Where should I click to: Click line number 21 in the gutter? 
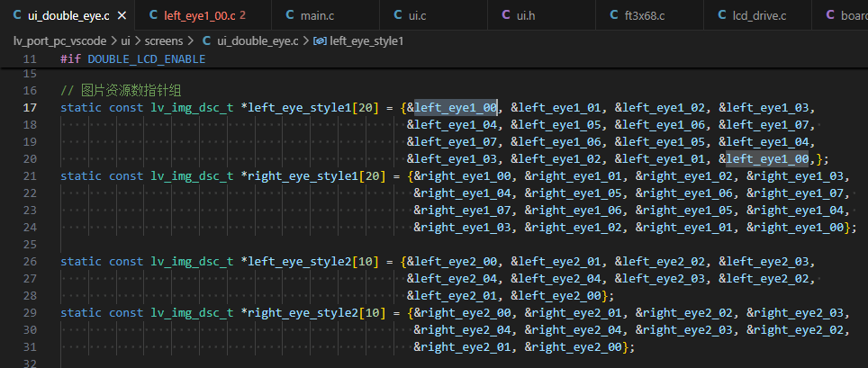click(30, 176)
